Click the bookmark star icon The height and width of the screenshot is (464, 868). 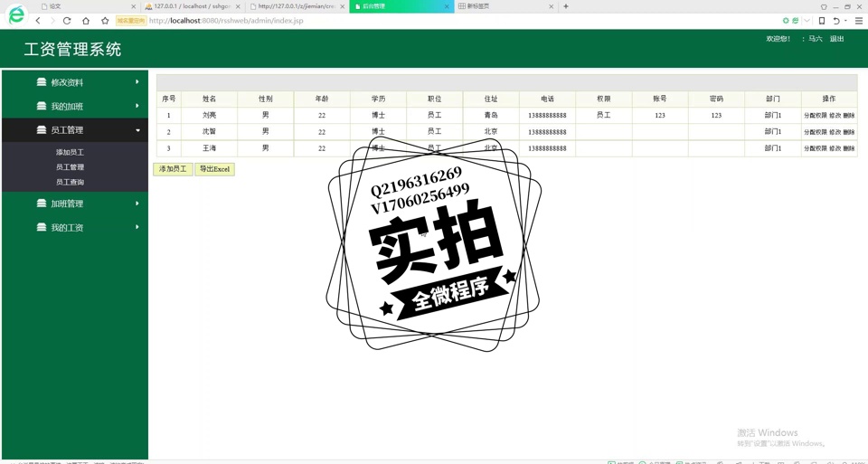coord(105,21)
